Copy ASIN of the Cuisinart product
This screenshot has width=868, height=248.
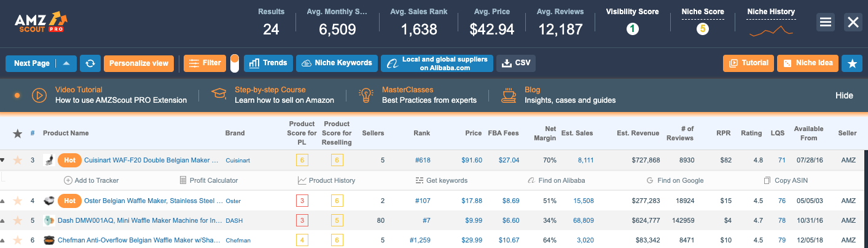786,180
